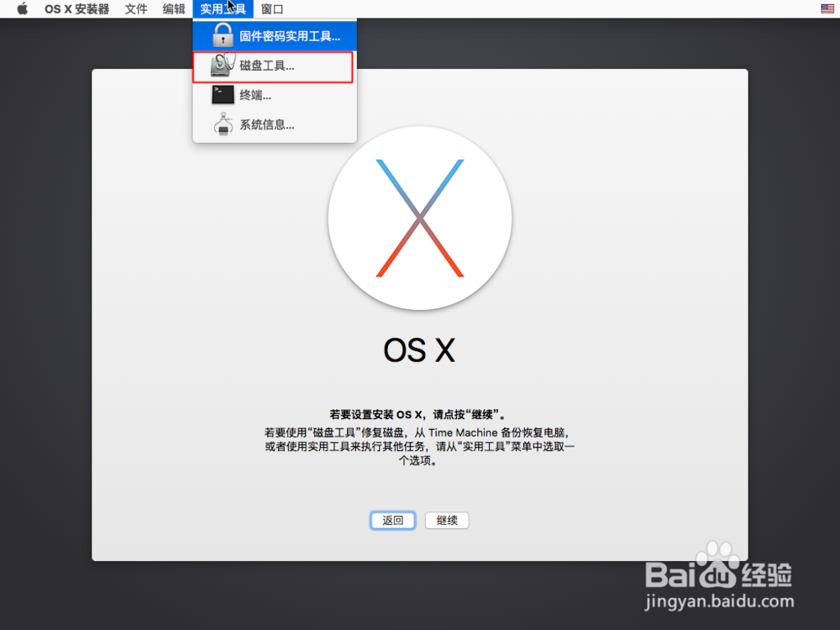Open the 窗口 menu
The image size is (840, 630).
click(x=272, y=9)
